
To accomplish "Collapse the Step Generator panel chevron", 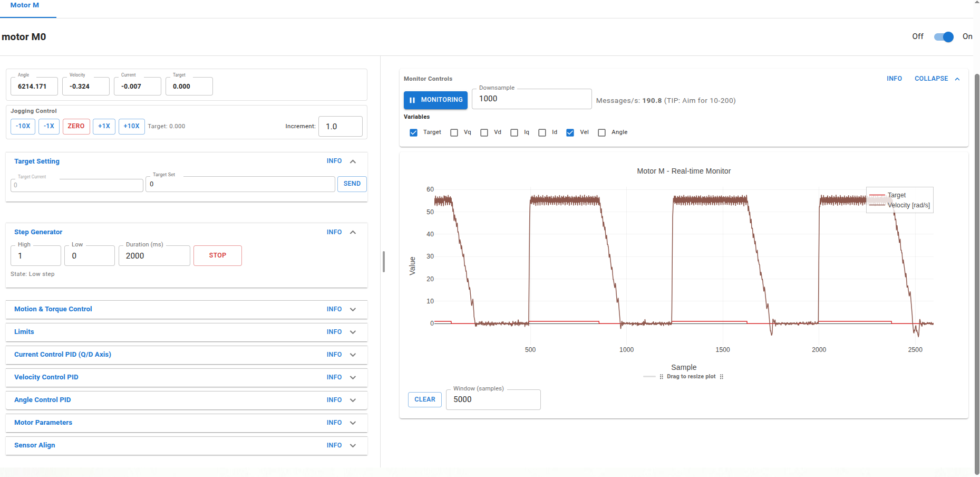I will point(353,232).
